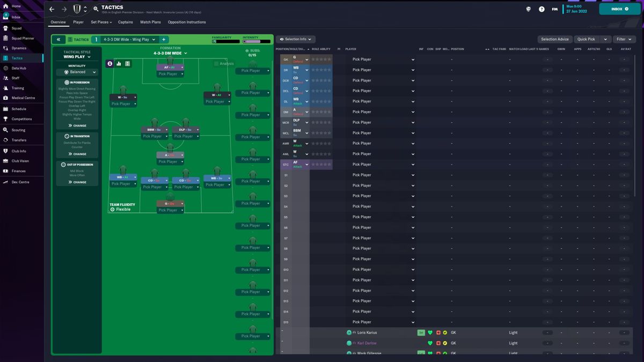644x362 pixels.
Task: Click the bar chart pitch view icon
Action: (x=119, y=63)
